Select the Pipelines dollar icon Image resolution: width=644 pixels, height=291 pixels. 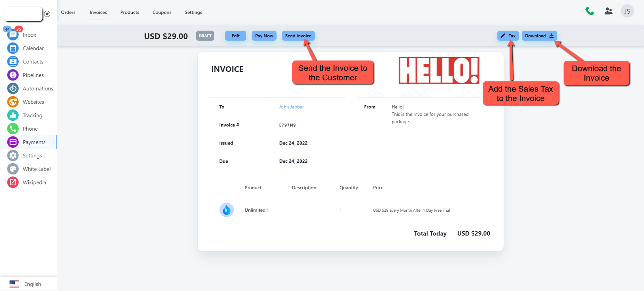coord(13,75)
